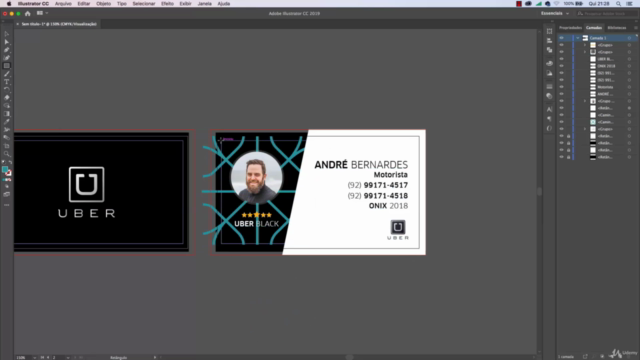Click the teal Fill color swatch
Image resolution: width=640 pixels, height=360 pixels.
5,170
